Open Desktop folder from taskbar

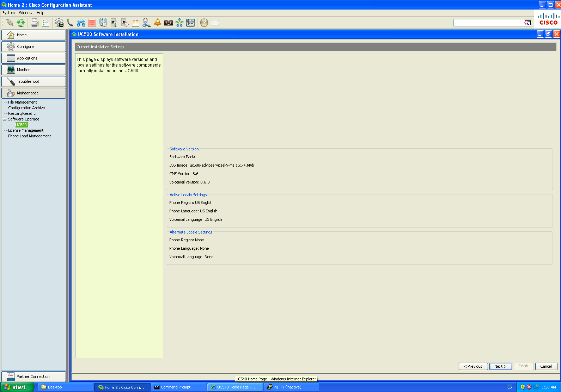pos(66,387)
